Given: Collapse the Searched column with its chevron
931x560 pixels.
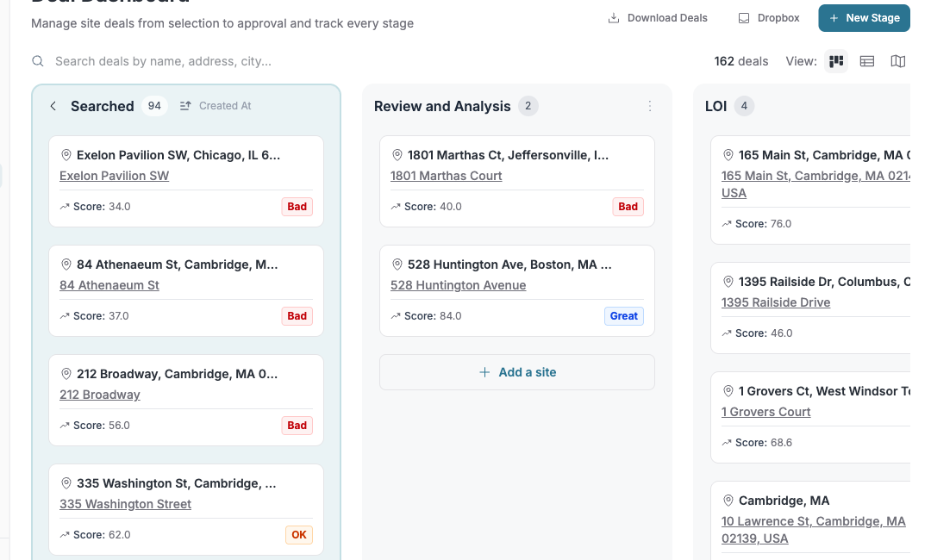Looking at the screenshot, I should (x=53, y=105).
